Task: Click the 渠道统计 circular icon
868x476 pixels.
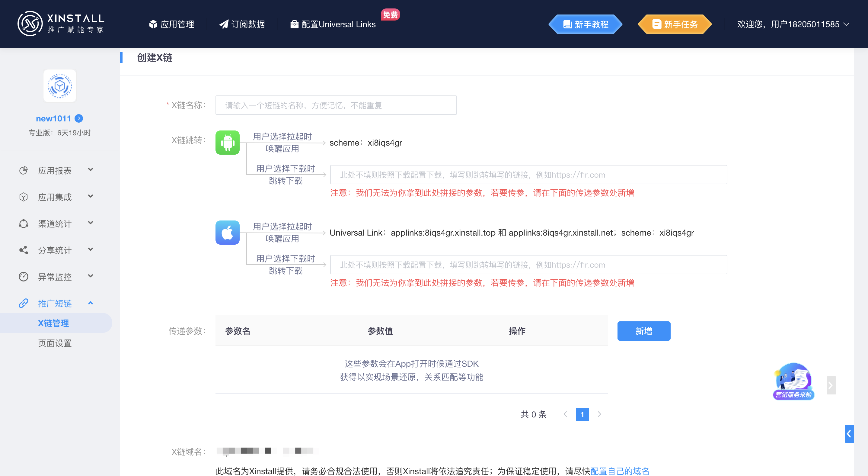Action: [23, 224]
